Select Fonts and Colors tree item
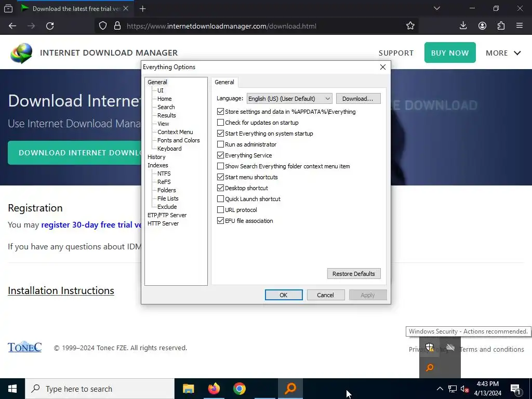This screenshot has height=399, width=532. (x=179, y=140)
